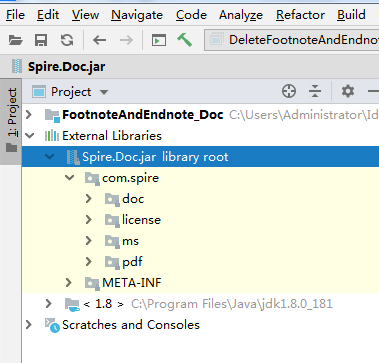Image resolution: width=379 pixels, height=363 pixels.
Task: Click the Back navigation arrow
Action: point(99,40)
